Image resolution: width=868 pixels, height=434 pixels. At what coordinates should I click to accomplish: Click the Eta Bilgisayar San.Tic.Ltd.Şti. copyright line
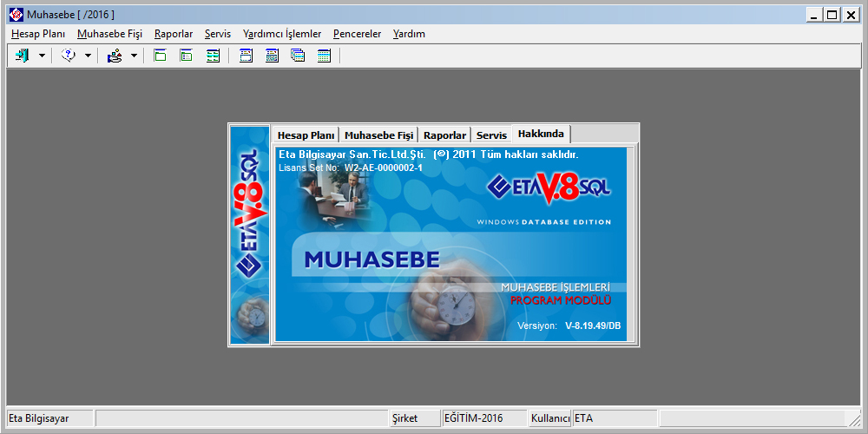click(x=429, y=155)
